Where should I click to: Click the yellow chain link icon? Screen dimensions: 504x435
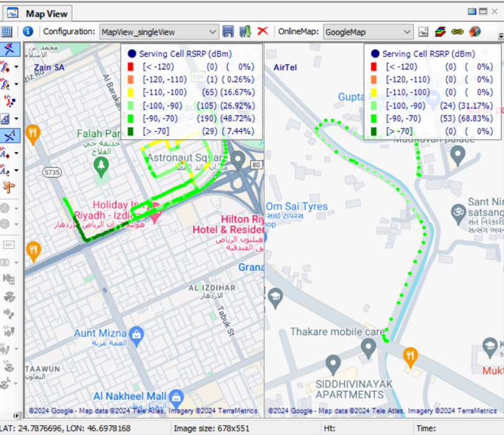[457, 32]
